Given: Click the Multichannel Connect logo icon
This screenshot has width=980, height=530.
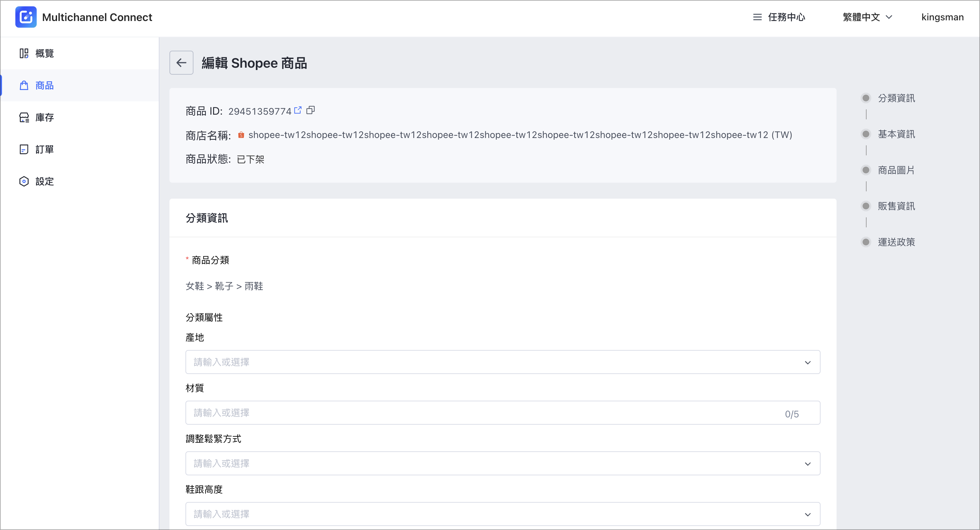Looking at the screenshot, I should tap(26, 17).
